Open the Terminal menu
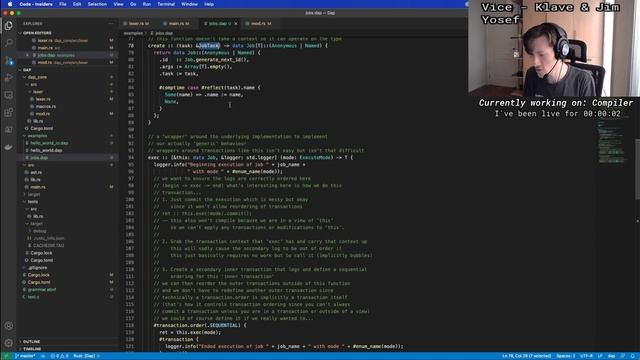 tap(166, 4)
